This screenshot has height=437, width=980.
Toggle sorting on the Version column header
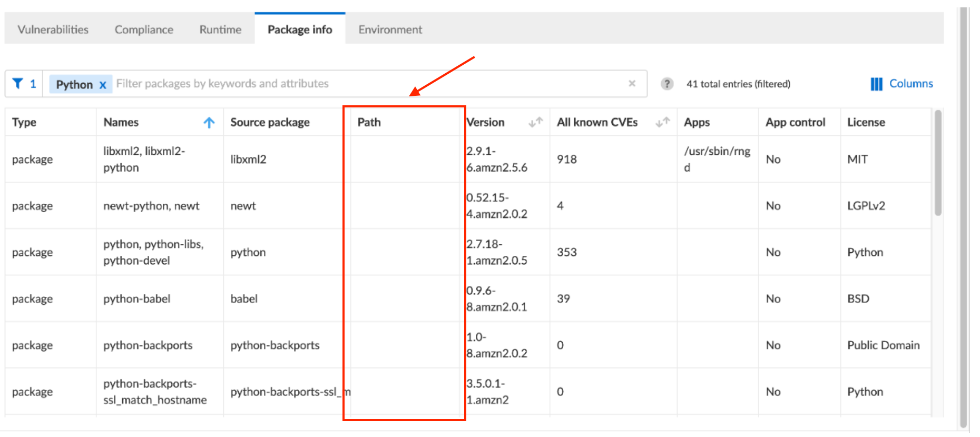[485, 122]
